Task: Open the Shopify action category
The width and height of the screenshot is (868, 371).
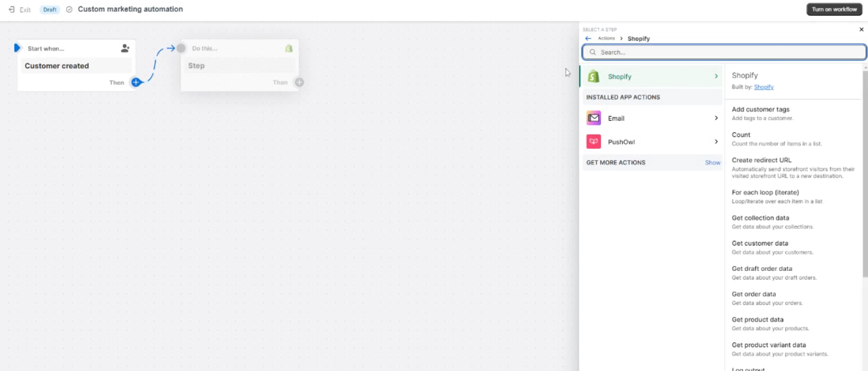Action: (652, 77)
